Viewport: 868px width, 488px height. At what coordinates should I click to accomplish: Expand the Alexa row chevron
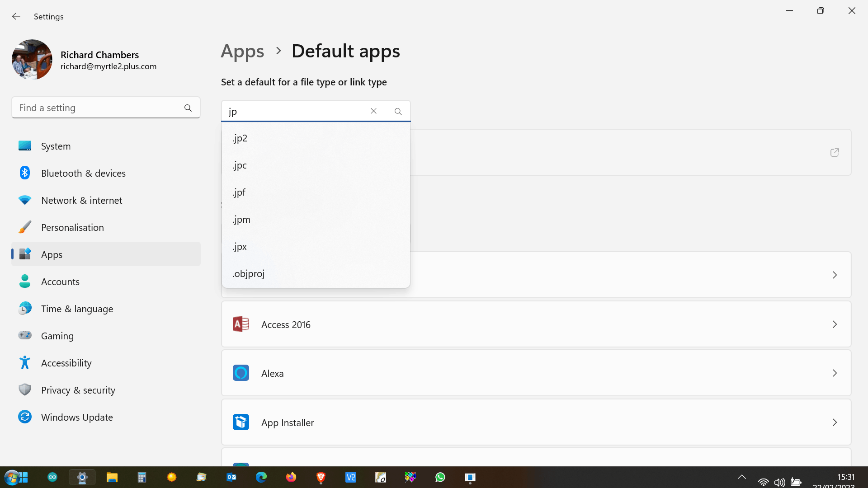(835, 373)
